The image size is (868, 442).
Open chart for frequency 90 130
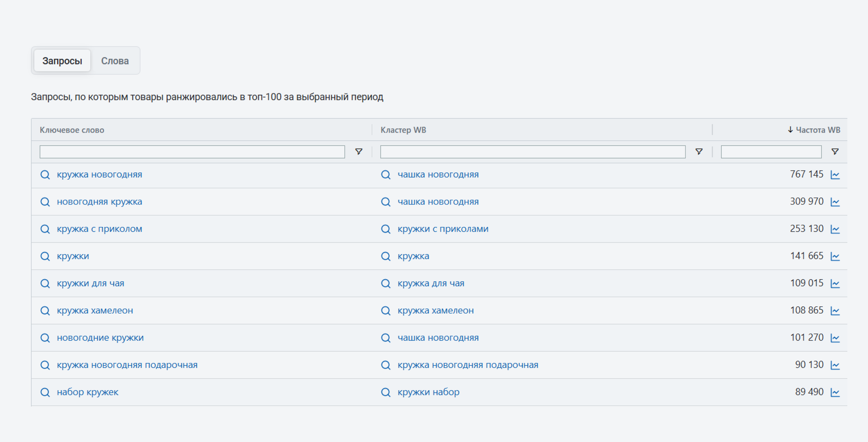coord(835,365)
